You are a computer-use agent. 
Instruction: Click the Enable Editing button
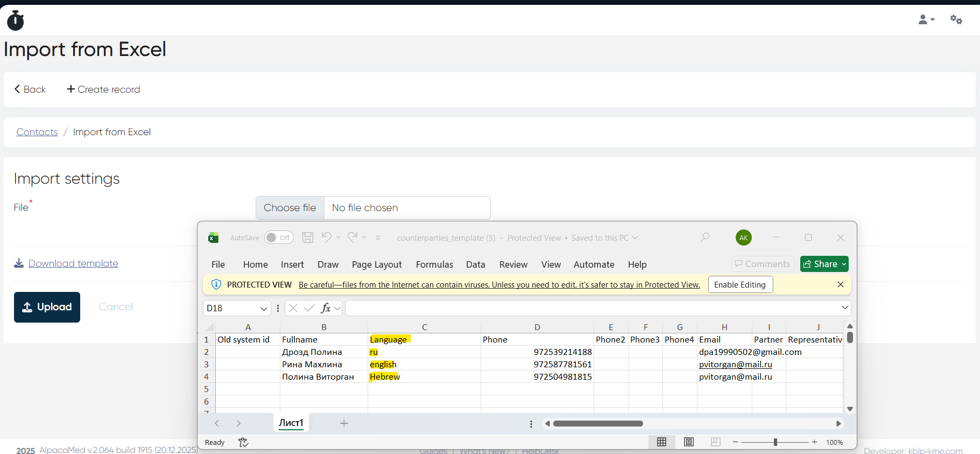[x=740, y=284]
